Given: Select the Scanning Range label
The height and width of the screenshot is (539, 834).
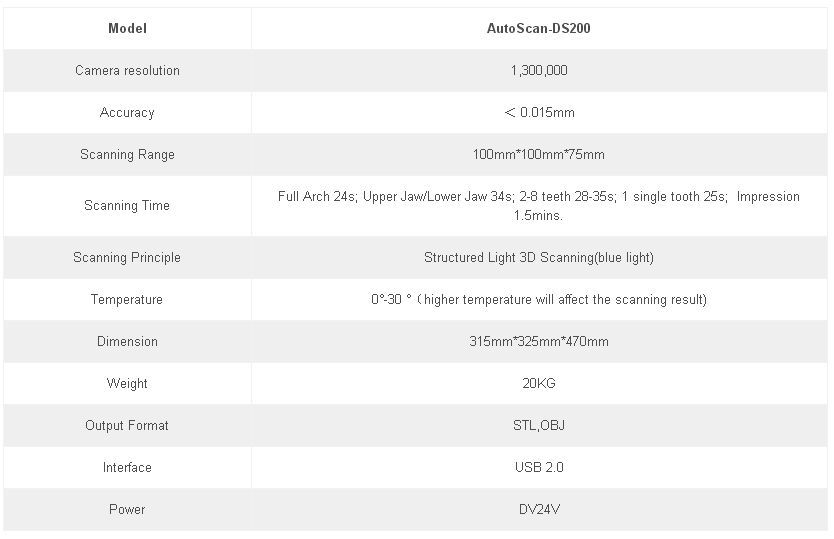Looking at the screenshot, I should point(127,154).
